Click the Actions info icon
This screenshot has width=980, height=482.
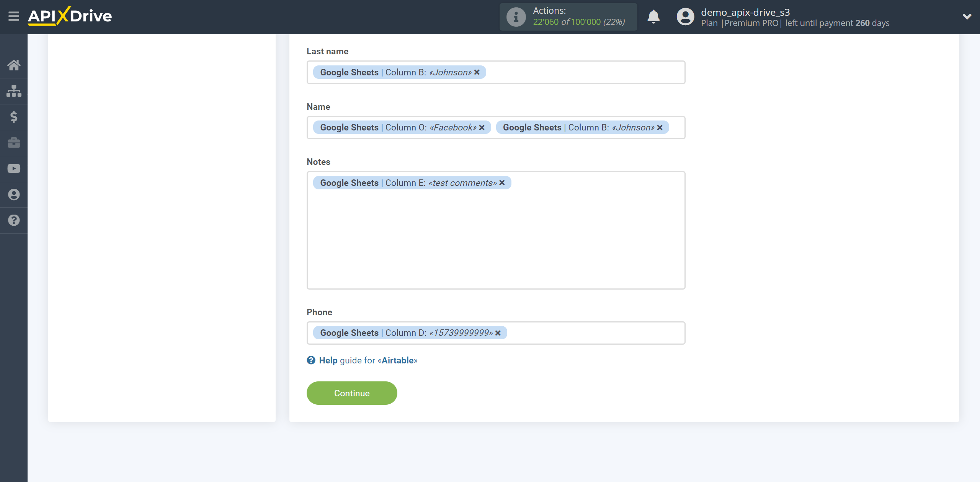(x=516, y=17)
